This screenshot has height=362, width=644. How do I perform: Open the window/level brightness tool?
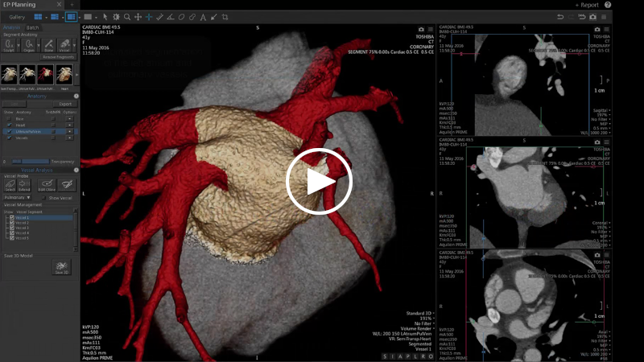pos(116,17)
